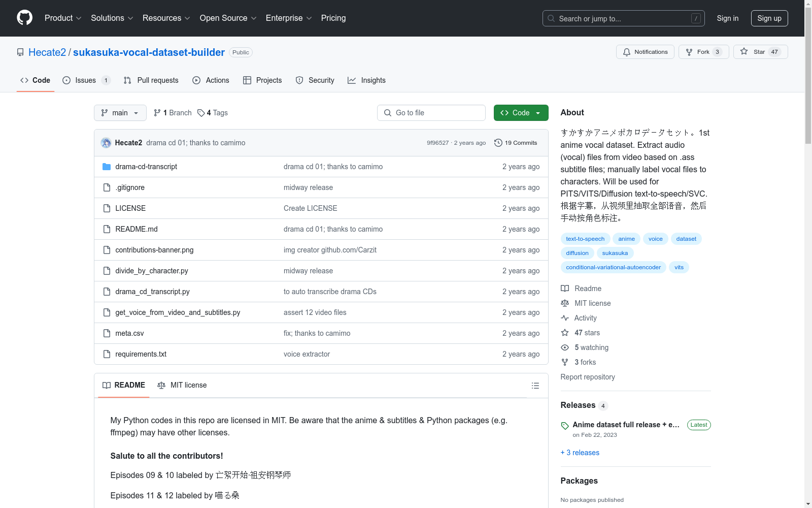Click the branch icon next to 1 Branch
Screen dimensions: 812x508
[157, 113]
